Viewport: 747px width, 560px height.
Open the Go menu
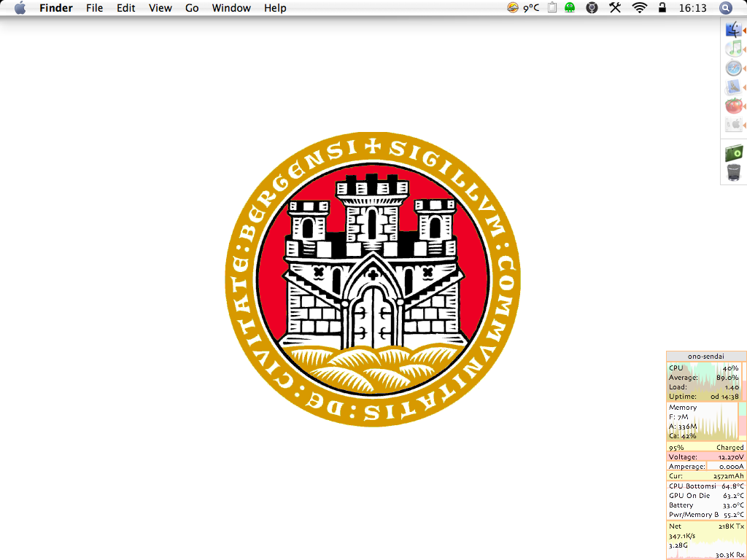[x=192, y=8]
